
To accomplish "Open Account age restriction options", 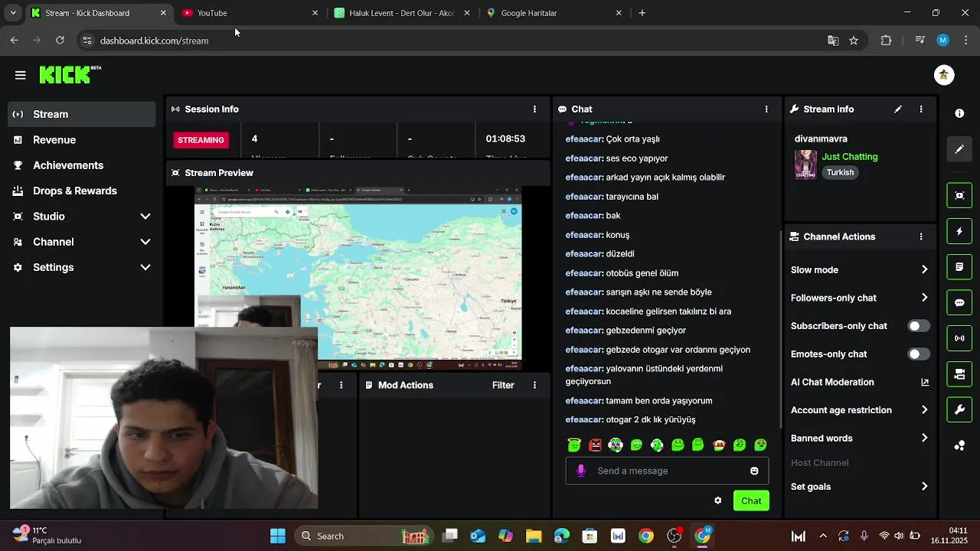I will coord(860,410).
